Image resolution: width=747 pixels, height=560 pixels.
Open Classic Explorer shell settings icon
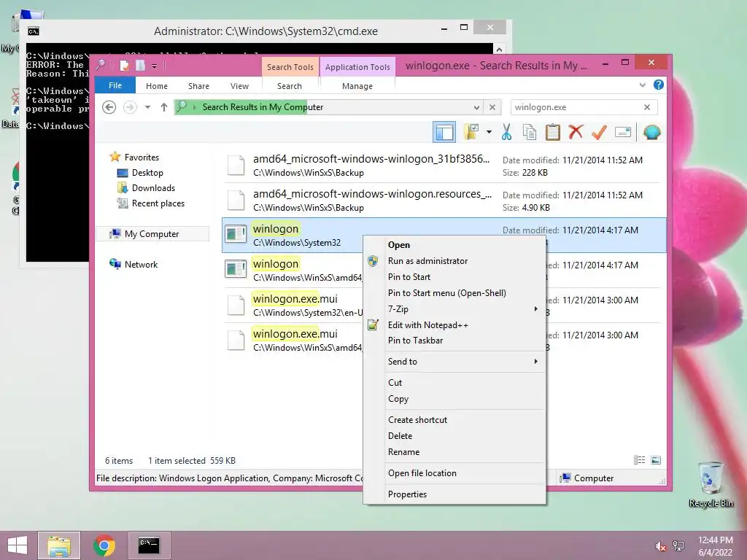pos(651,132)
